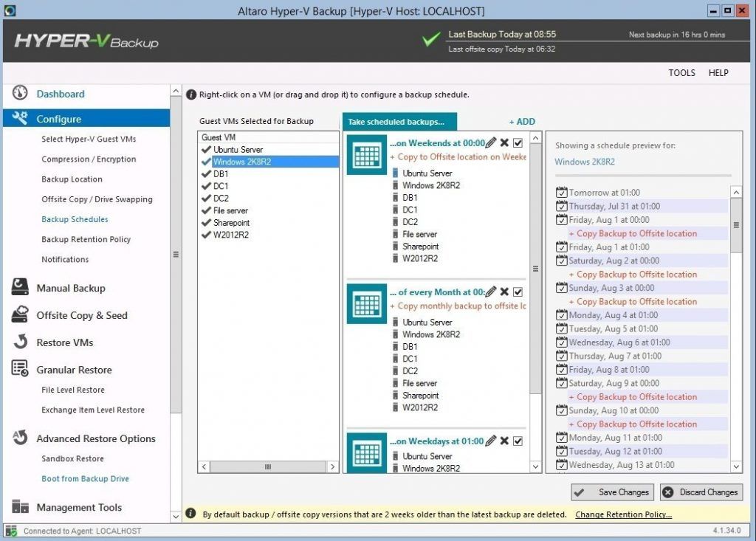Screen dimensions: 756x541
Task: Open the Boot from Backup Drive link
Action: point(86,479)
